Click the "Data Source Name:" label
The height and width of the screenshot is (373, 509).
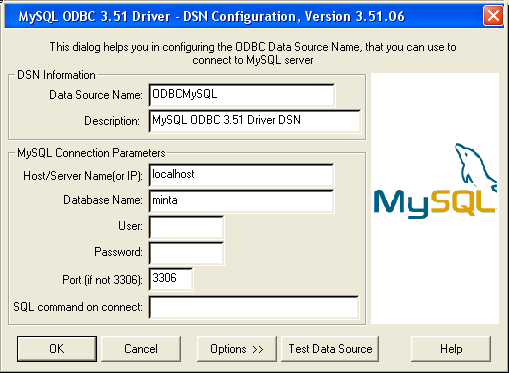96,95
